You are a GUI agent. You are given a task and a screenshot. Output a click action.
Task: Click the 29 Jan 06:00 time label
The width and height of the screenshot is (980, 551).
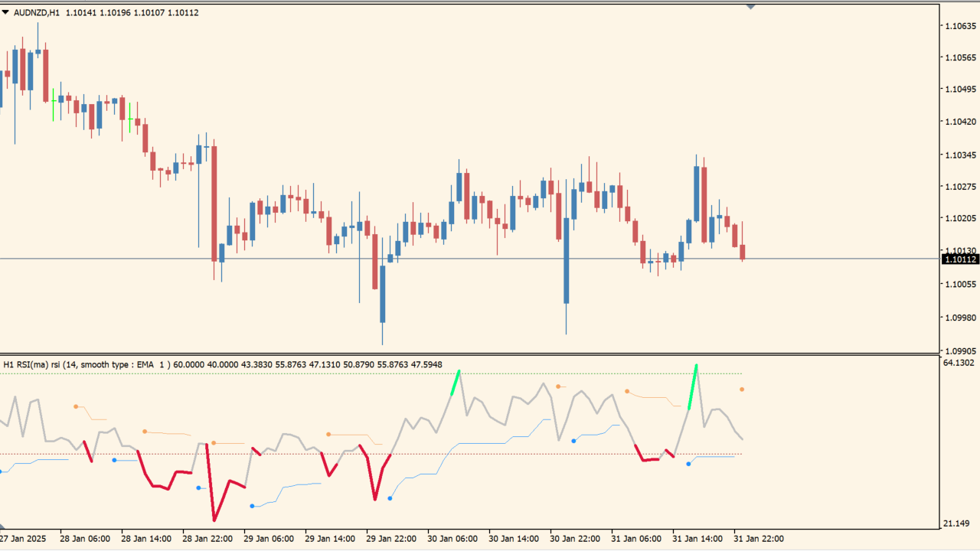269,539
